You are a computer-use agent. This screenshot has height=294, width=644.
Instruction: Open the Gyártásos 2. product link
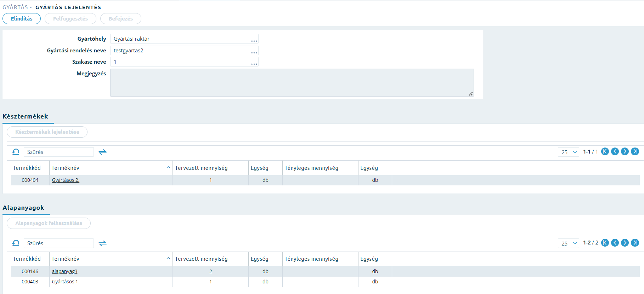pos(66,180)
